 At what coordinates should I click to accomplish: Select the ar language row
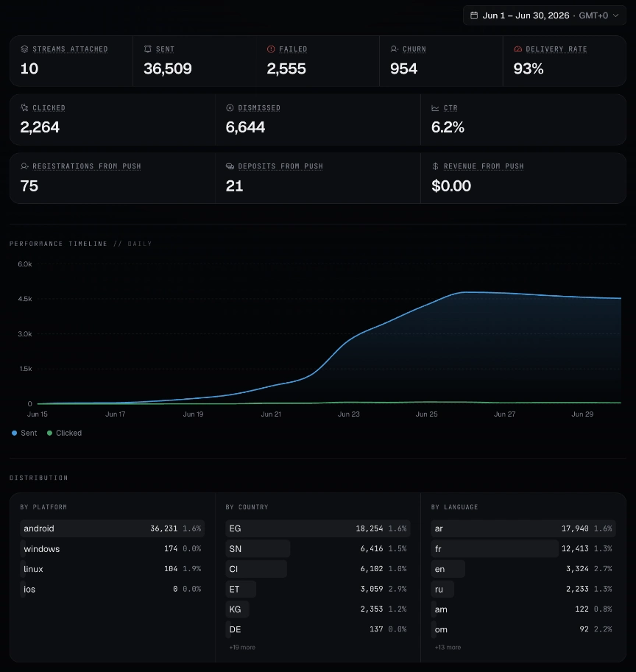tap(523, 528)
